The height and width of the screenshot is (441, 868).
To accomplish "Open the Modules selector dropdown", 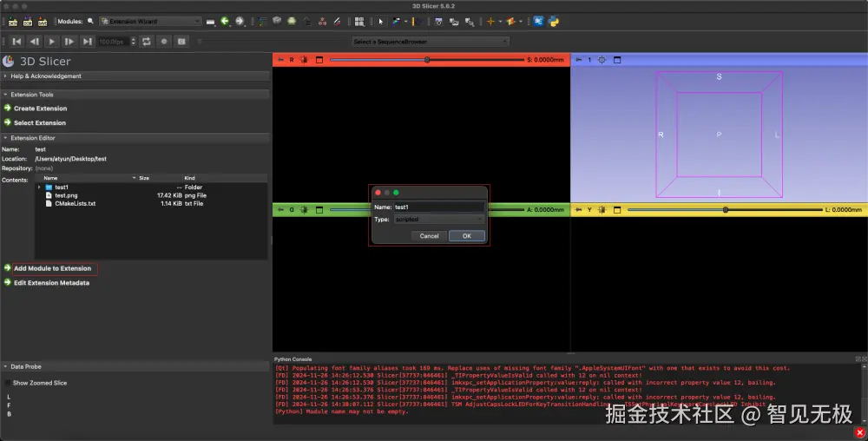I will [x=151, y=21].
